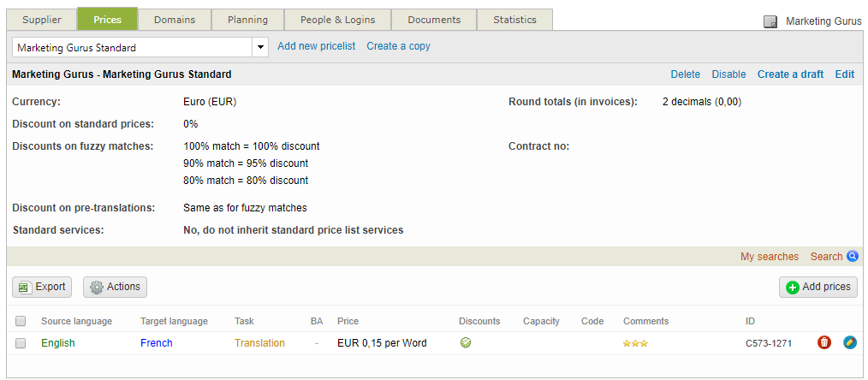Click the Create a copy link

(x=398, y=46)
